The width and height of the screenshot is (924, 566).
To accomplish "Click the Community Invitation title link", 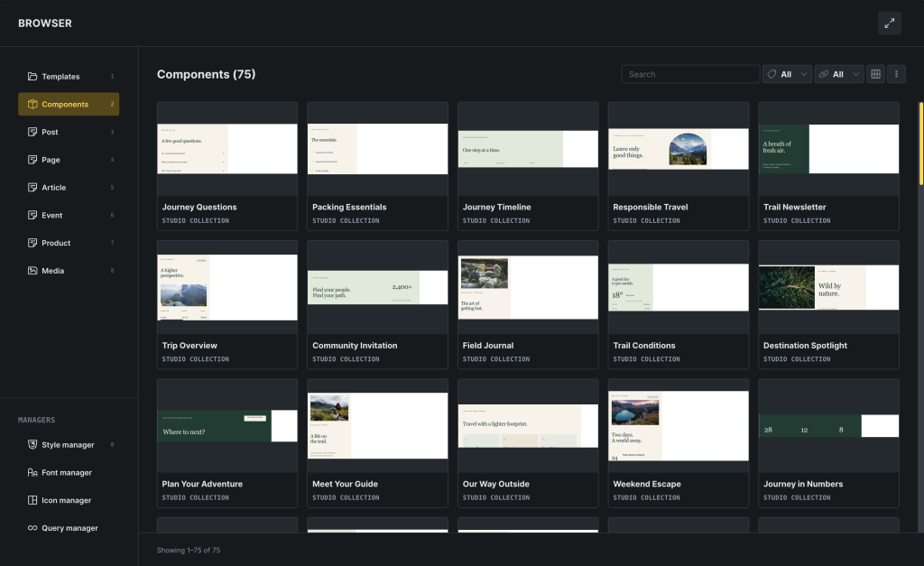I will click(x=355, y=346).
